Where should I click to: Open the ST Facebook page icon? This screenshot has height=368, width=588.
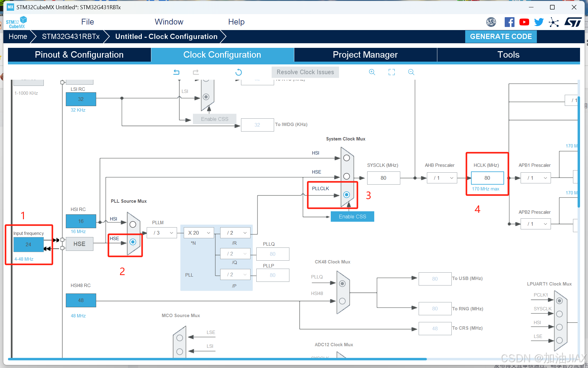click(510, 22)
